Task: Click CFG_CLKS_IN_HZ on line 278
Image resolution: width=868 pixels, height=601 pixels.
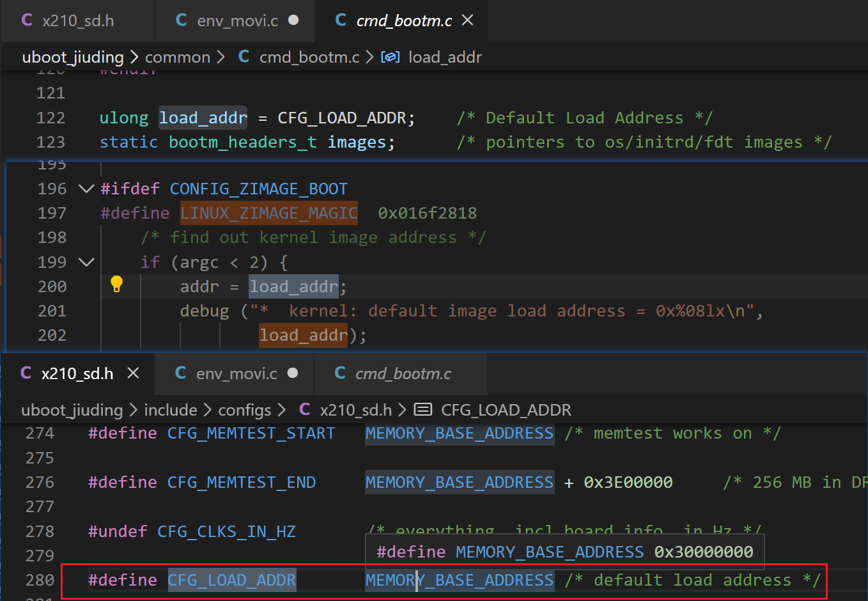Action: [x=226, y=531]
